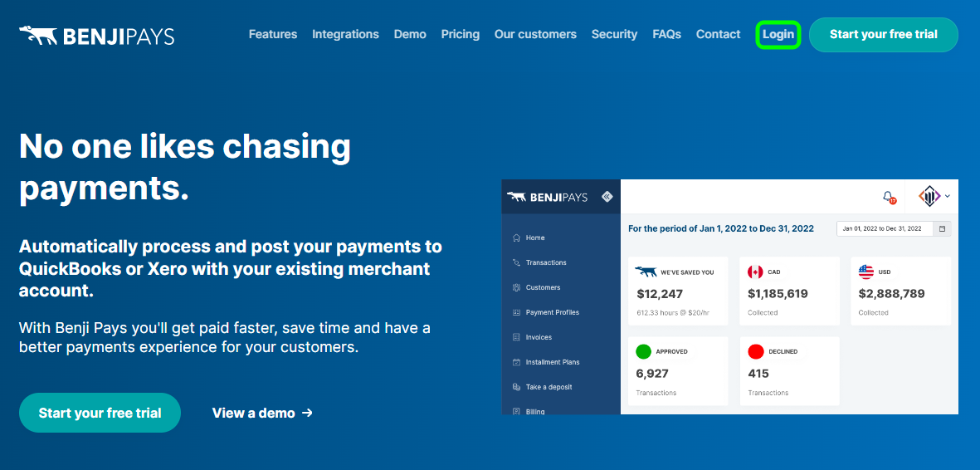Screen dimensions: 980x470
Task: Click the calendar icon next to the date range
Action: pyautogui.click(x=942, y=228)
